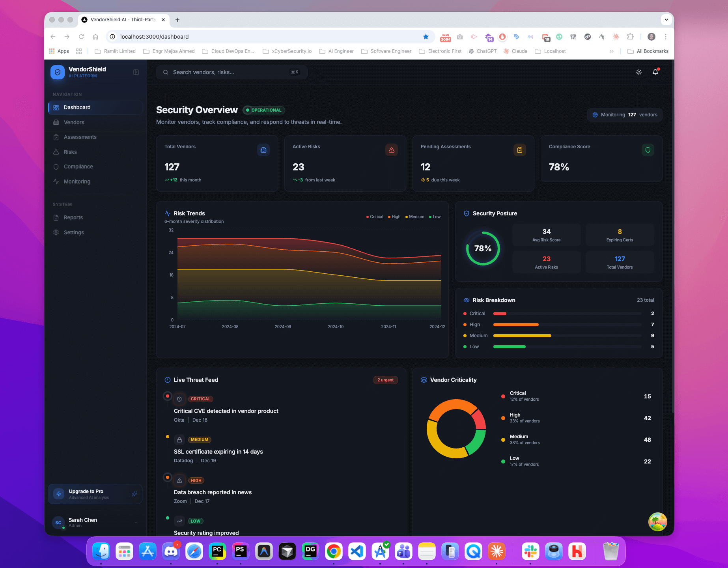Toggle the Low series in Risk Trends legend
Viewport: 728px width, 568px height.
point(434,217)
